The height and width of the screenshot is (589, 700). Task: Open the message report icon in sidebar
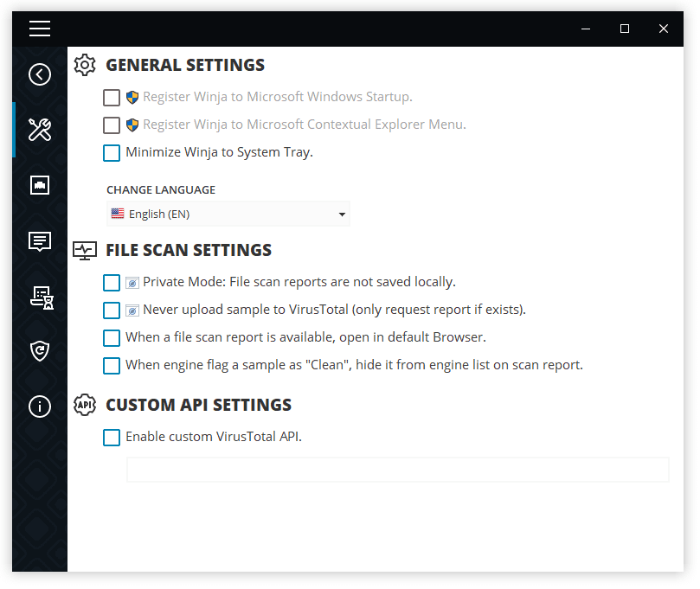40,241
